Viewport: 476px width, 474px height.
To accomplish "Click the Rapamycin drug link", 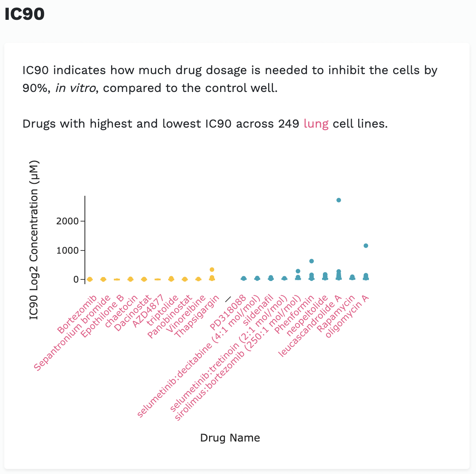I will 336,313.
